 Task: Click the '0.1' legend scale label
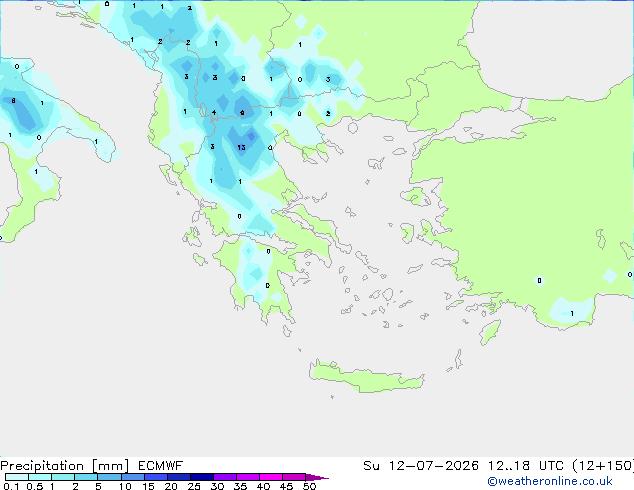(x=11, y=486)
